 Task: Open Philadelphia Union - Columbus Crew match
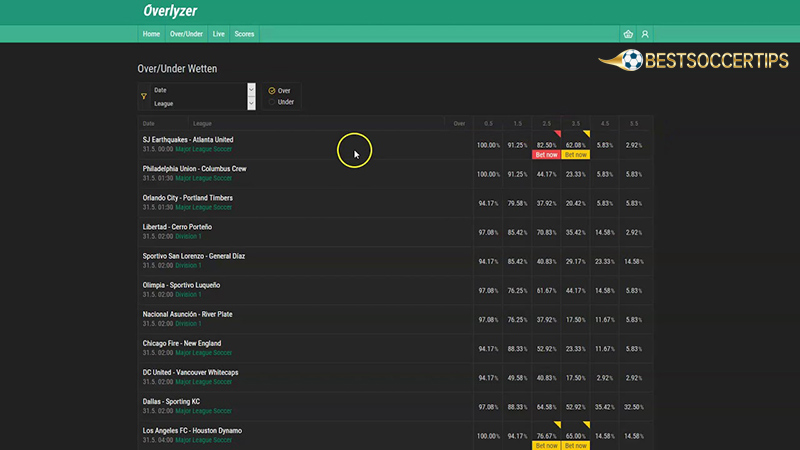point(194,169)
